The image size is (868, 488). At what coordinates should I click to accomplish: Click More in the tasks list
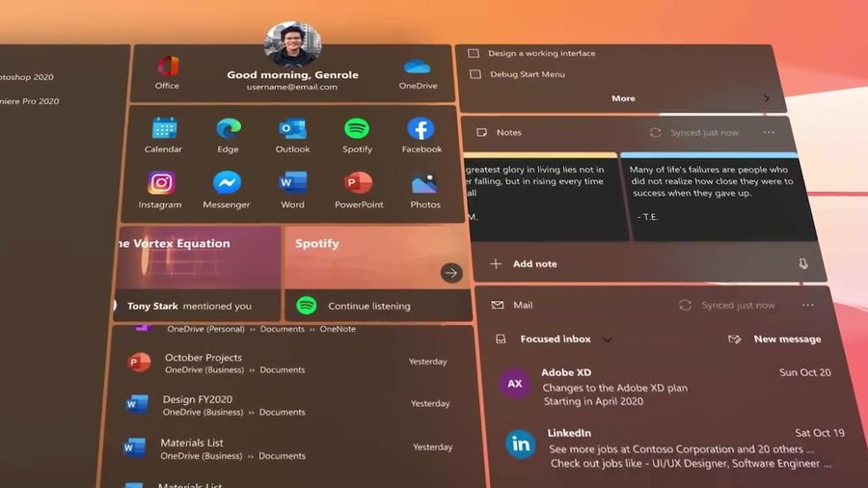click(x=623, y=98)
